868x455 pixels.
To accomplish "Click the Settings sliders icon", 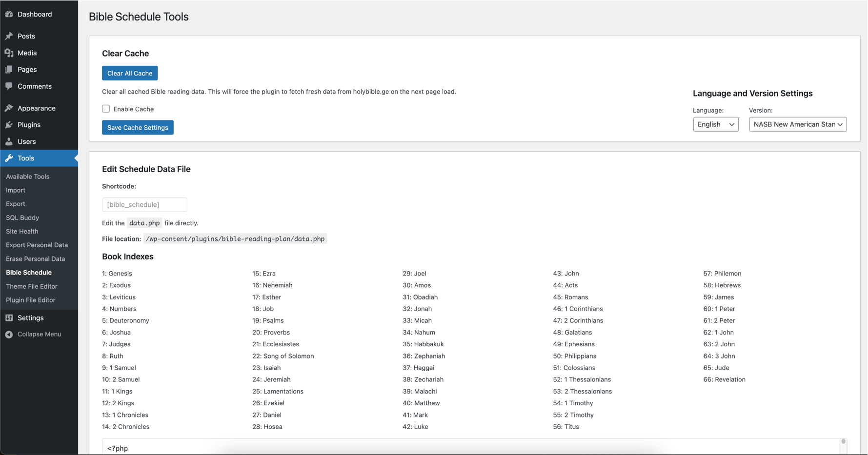I will [x=9, y=318].
